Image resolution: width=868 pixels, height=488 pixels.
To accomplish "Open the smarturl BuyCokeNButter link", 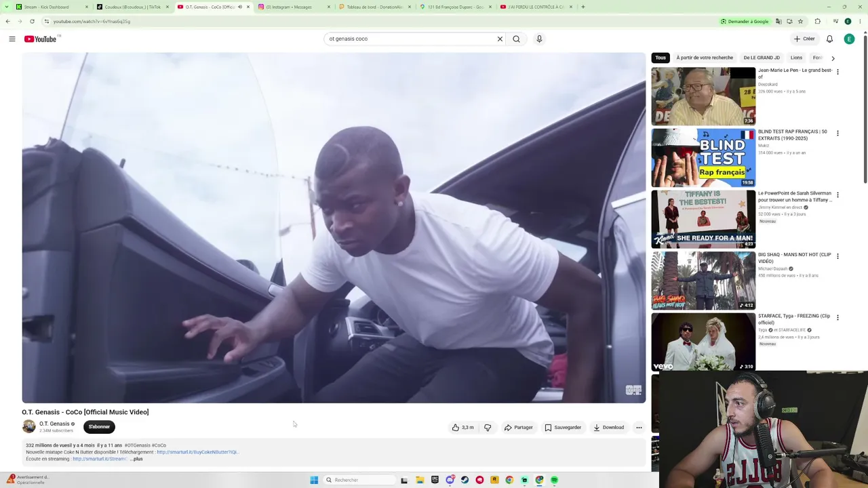I will [x=197, y=452].
